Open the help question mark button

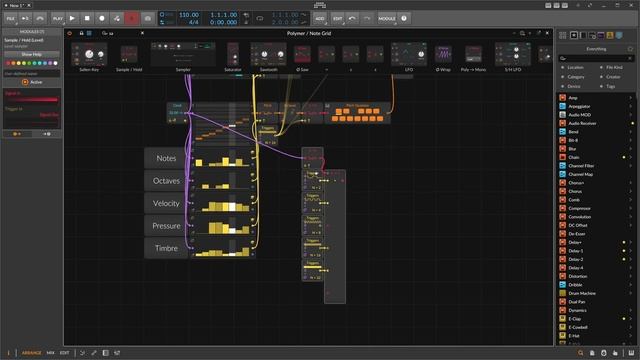coord(404,18)
